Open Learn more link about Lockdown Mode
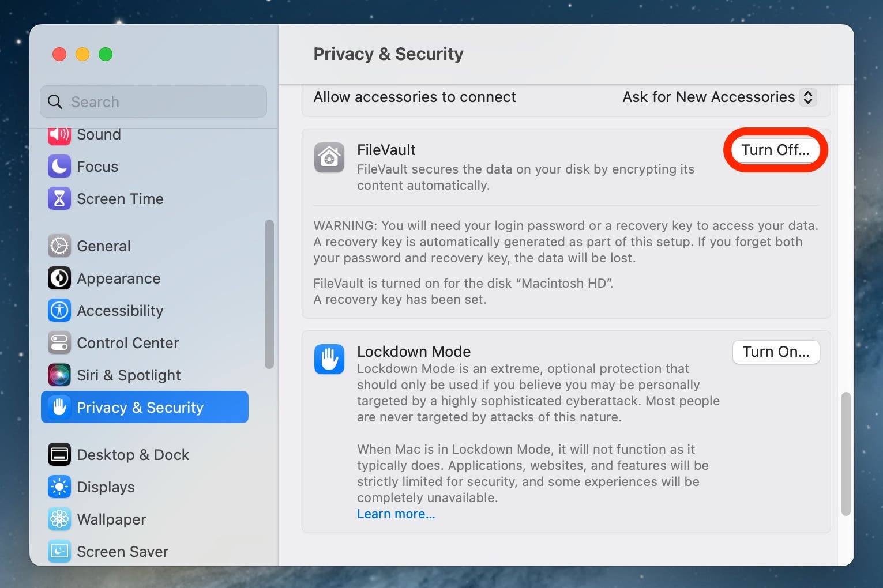The height and width of the screenshot is (588, 883). [x=396, y=514]
